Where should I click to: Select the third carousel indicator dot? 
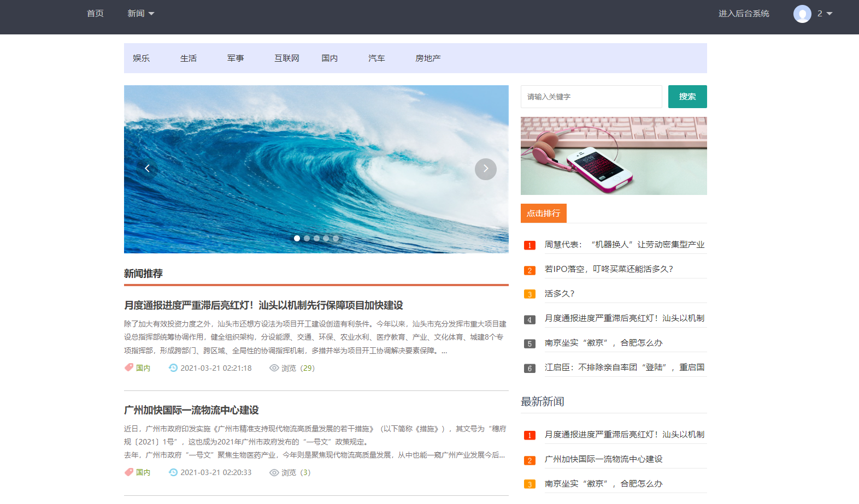pyautogui.click(x=316, y=238)
